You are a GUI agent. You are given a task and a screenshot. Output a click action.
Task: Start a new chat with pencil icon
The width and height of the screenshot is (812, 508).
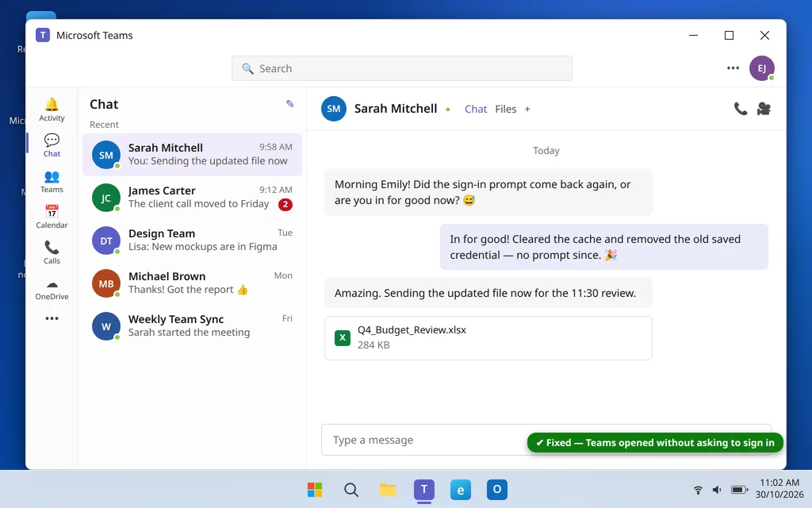(x=290, y=104)
